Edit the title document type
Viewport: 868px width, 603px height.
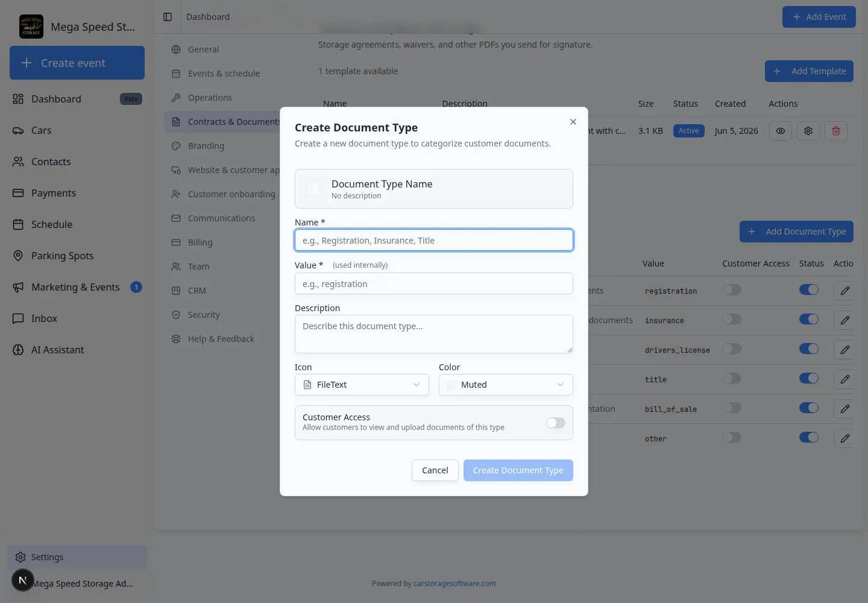click(845, 379)
